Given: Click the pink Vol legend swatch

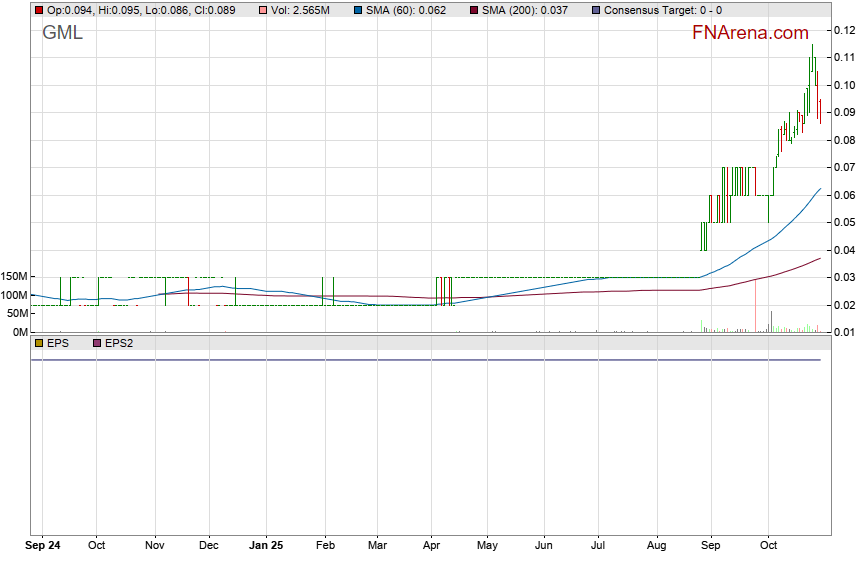Looking at the screenshot, I should coord(263,10).
